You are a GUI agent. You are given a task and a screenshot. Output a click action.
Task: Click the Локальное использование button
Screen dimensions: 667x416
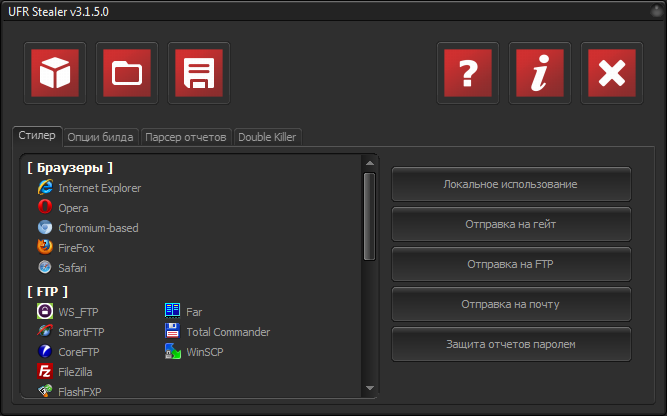click(510, 185)
